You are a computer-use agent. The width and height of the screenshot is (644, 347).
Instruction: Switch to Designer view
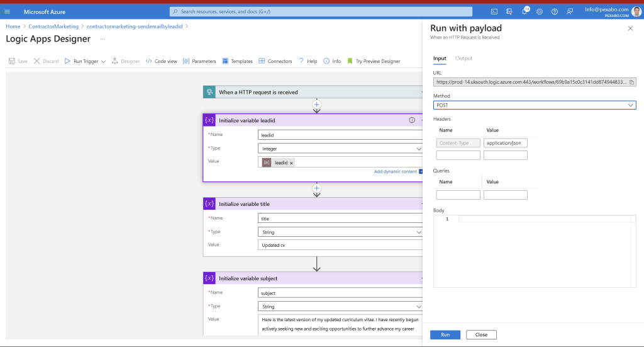click(x=126, y=61)
